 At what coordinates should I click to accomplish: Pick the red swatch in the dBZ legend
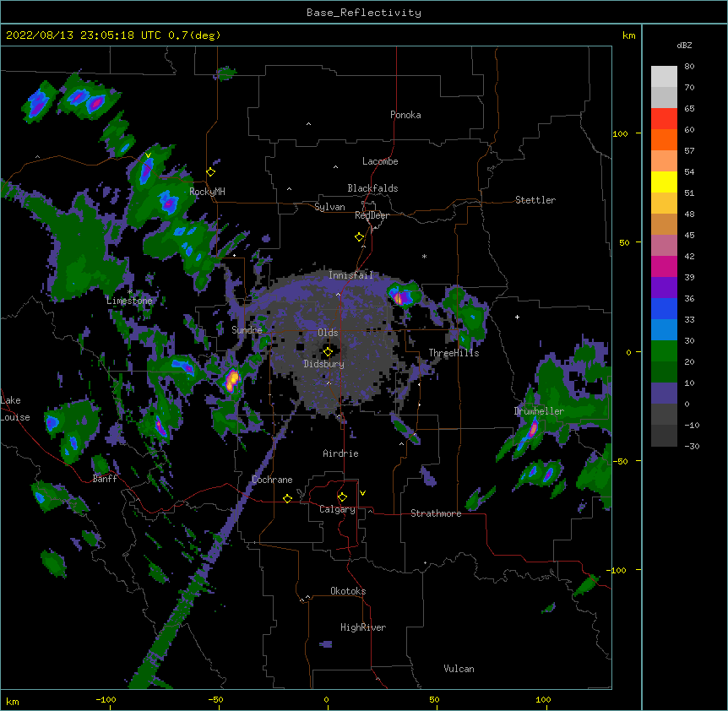click(x=664, y=118)
